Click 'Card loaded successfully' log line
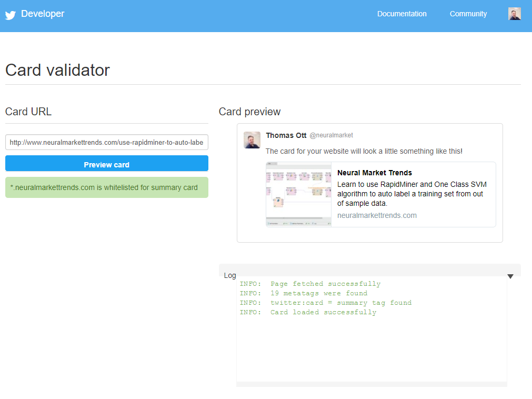 308,312
